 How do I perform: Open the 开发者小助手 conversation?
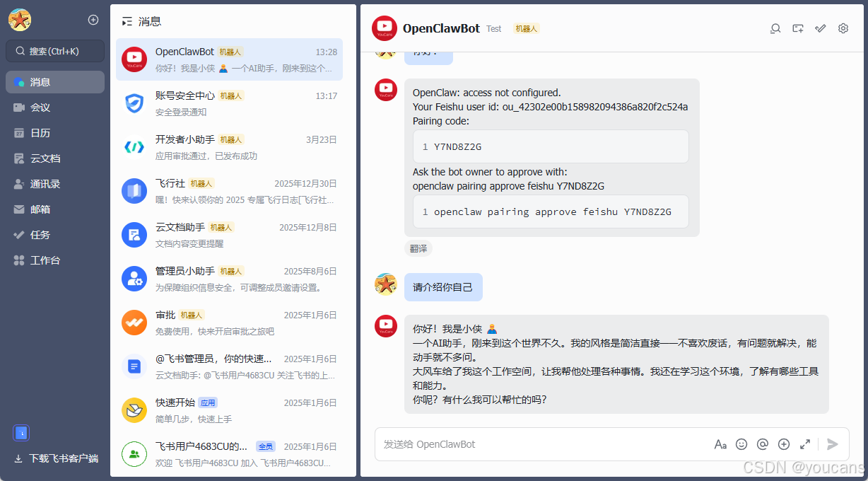229,147
